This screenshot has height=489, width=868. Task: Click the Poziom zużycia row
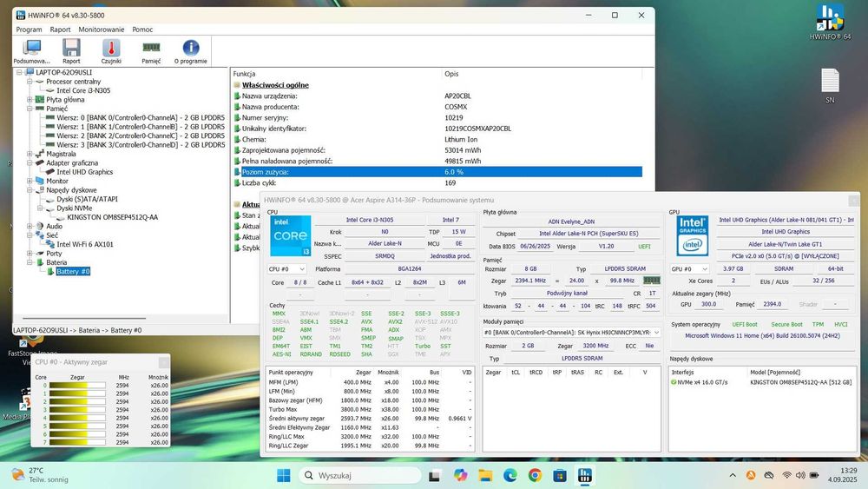coord(437,172)
